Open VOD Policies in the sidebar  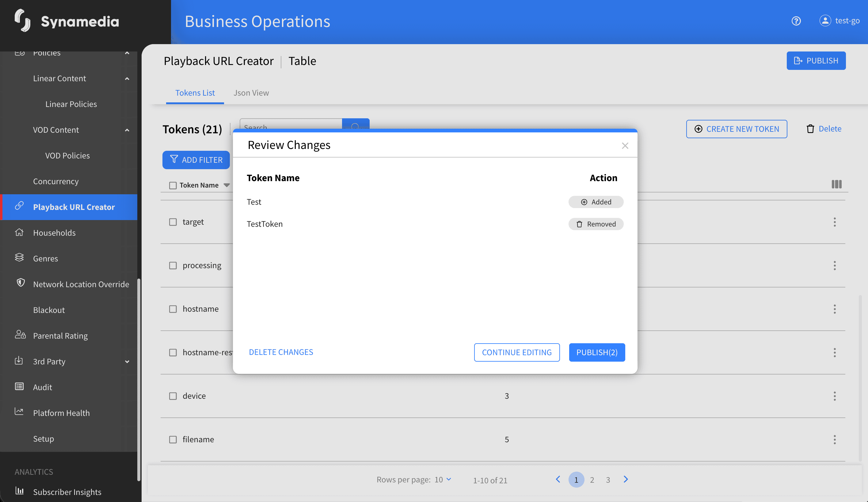[67, 156]
